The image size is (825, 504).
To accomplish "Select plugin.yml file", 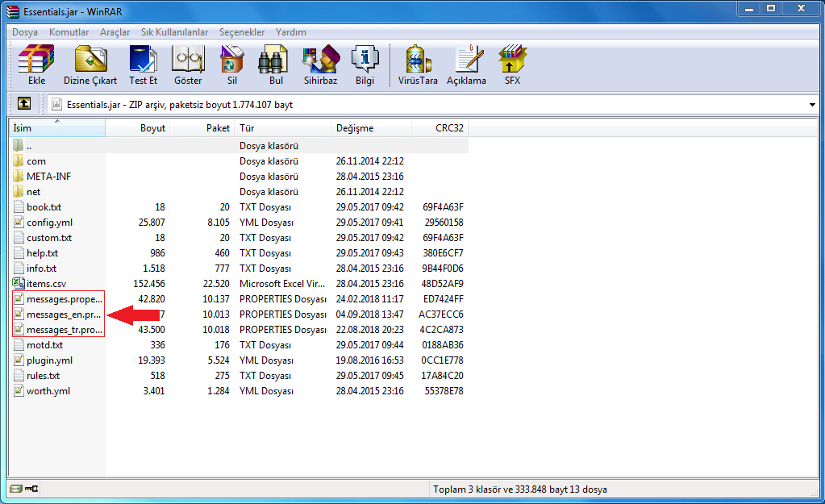I will [x=49, y=360].
